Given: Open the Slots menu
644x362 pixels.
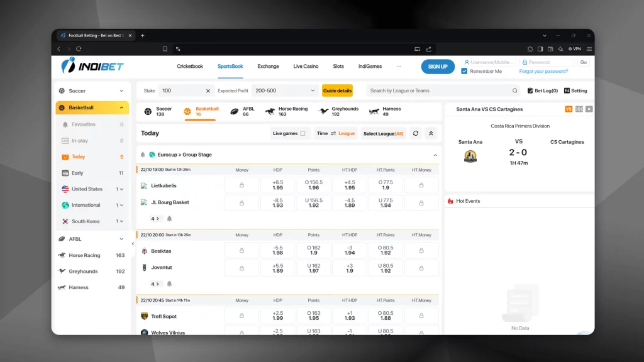Looking at the screenshot, I should [x=338, y=67].
